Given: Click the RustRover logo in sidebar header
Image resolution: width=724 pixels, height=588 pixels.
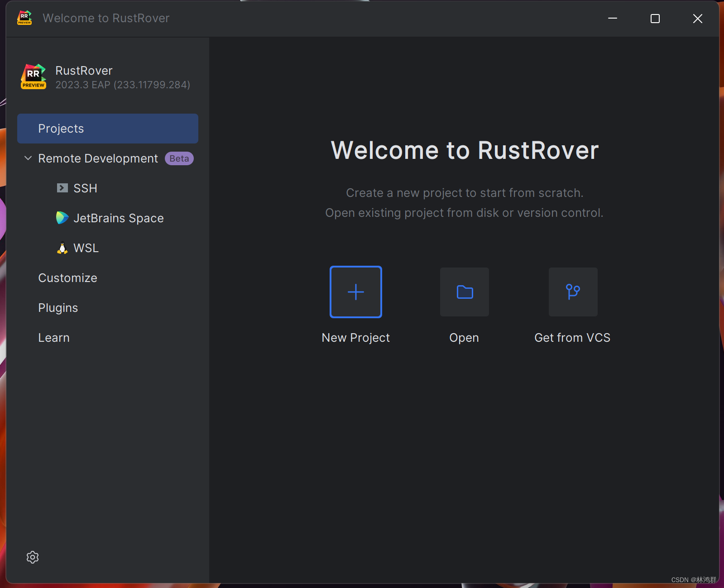Looking at the screenshot, I should point(34,76).
